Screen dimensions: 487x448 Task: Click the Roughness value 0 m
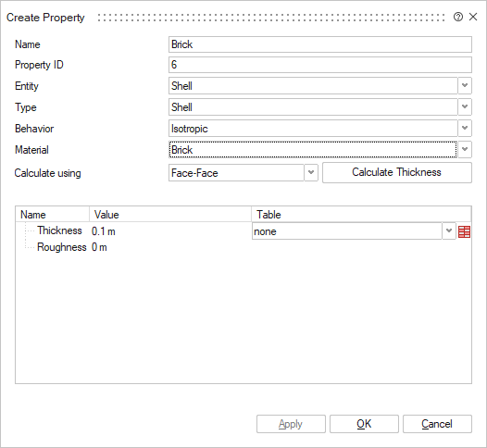tap(99, 247)
